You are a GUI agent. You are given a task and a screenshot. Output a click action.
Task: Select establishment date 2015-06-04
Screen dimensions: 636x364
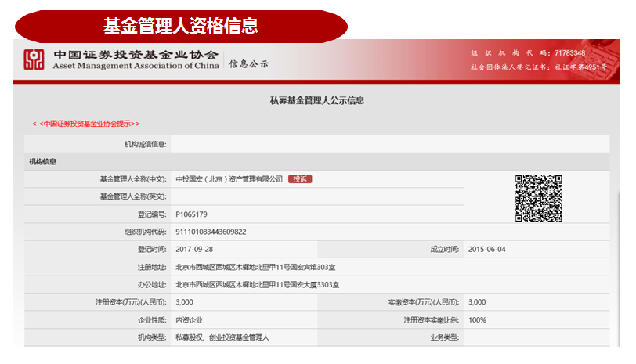(486, 249)
